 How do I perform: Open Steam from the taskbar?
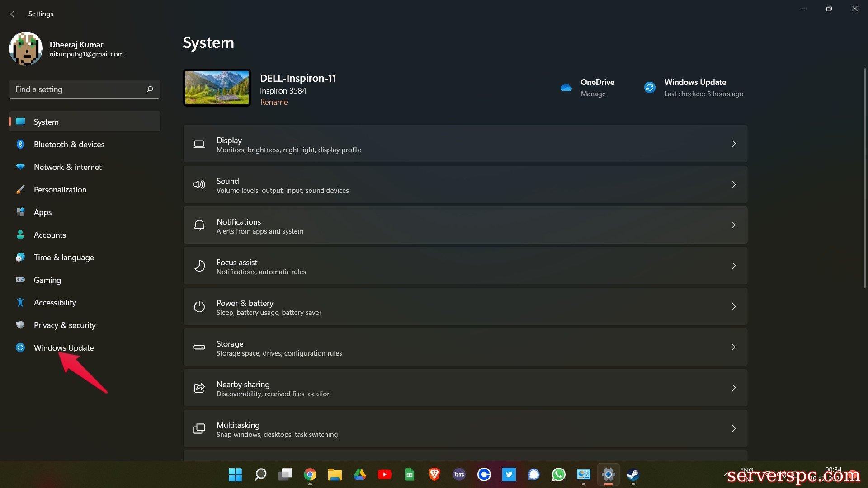coord(633,474)
